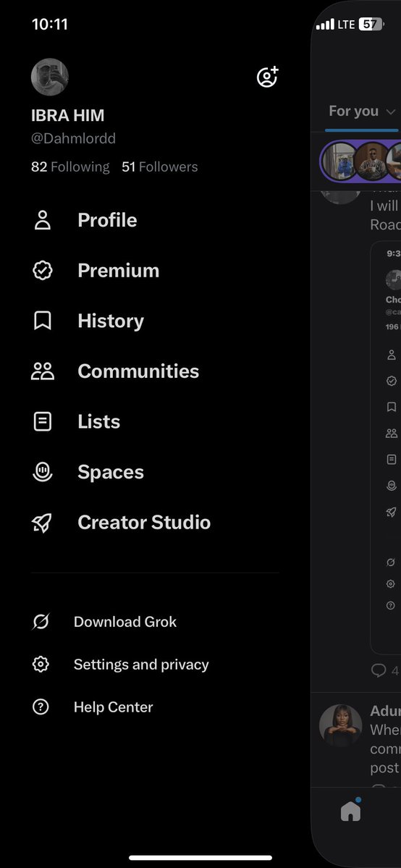Open the avatar beside the Adu post

(x=341, y=725)
